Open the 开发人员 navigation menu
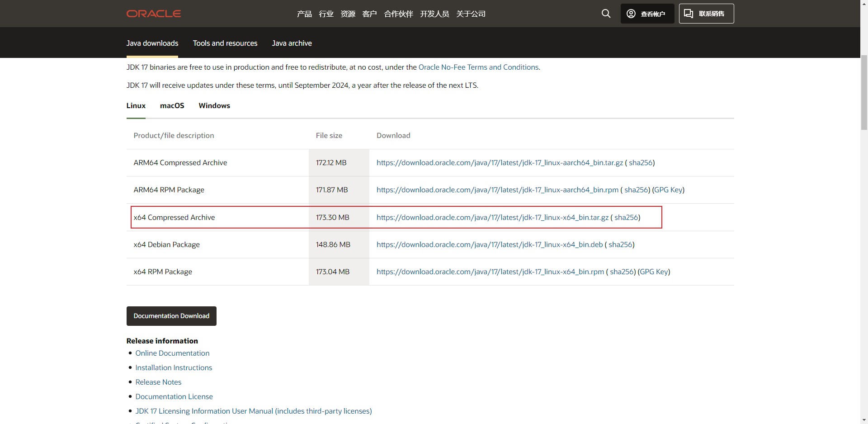Image resolution: width=868 pixels, height=424 pixels. (434, 14)
